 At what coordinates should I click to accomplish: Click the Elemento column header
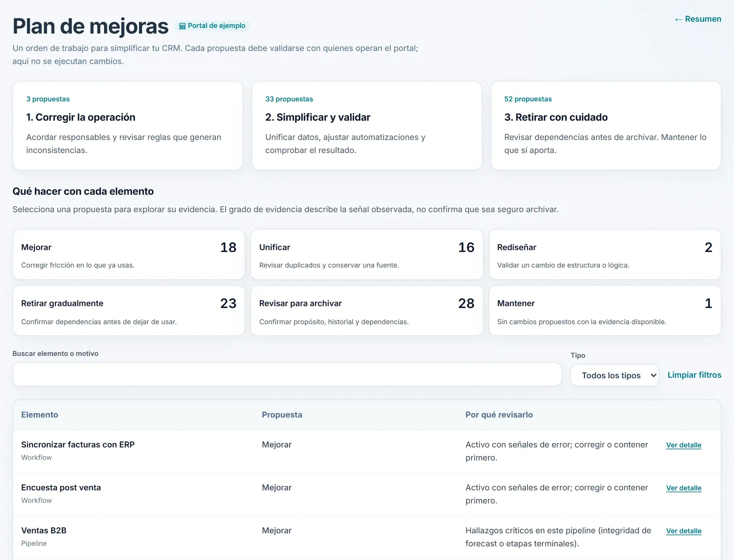[x=39, y=415]
